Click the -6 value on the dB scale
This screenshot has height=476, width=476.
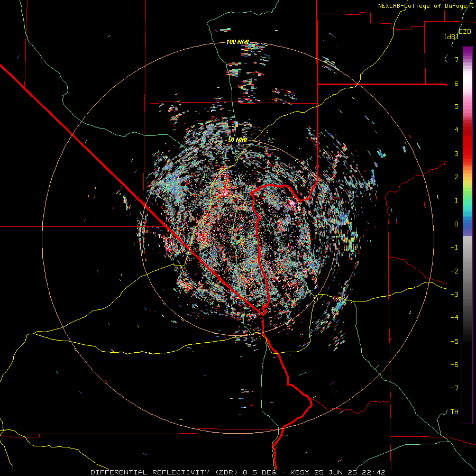(x=454, y=365)
